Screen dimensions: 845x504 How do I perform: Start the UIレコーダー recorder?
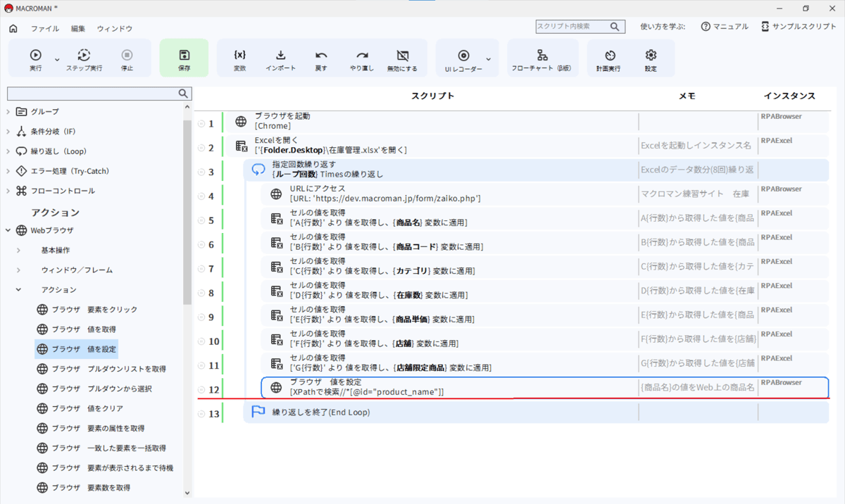[x=463, y=56]
